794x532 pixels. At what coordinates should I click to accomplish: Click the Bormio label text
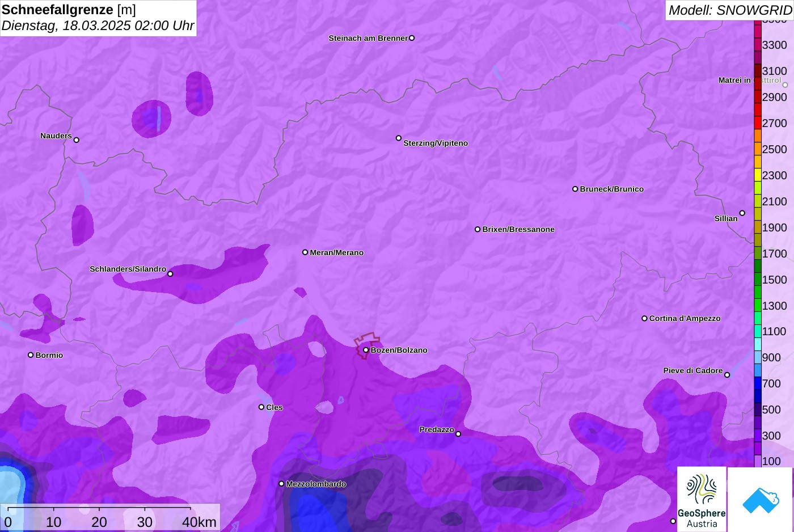(49, 355)
